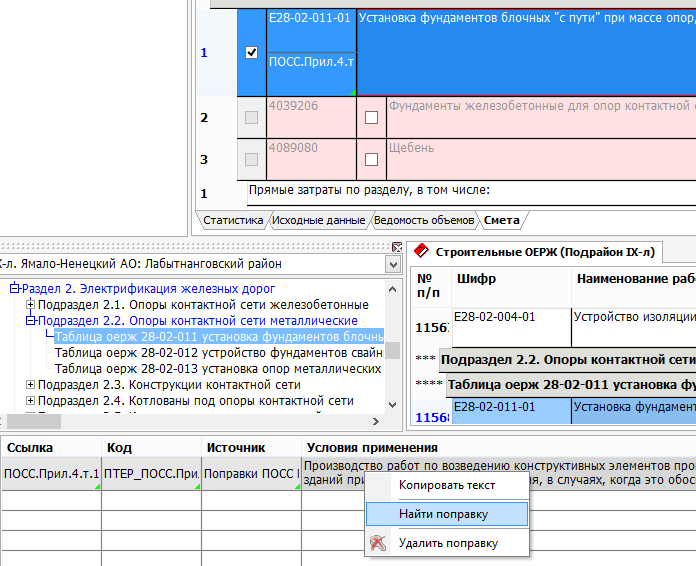Switch to the Статистика tab
This screenshot has height=566, width=696.
click(x=233, y=220)
